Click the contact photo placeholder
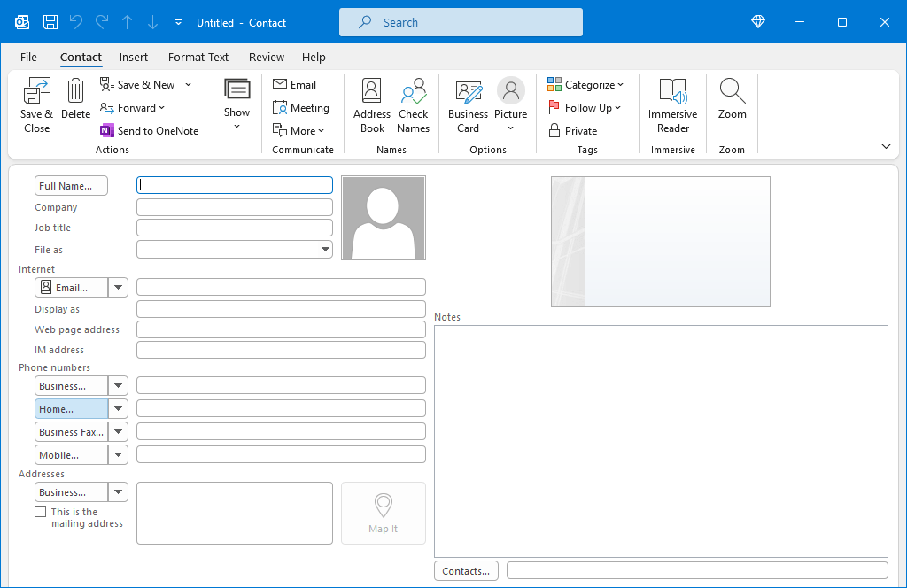907x588 pixels. [x=384, y=218]
